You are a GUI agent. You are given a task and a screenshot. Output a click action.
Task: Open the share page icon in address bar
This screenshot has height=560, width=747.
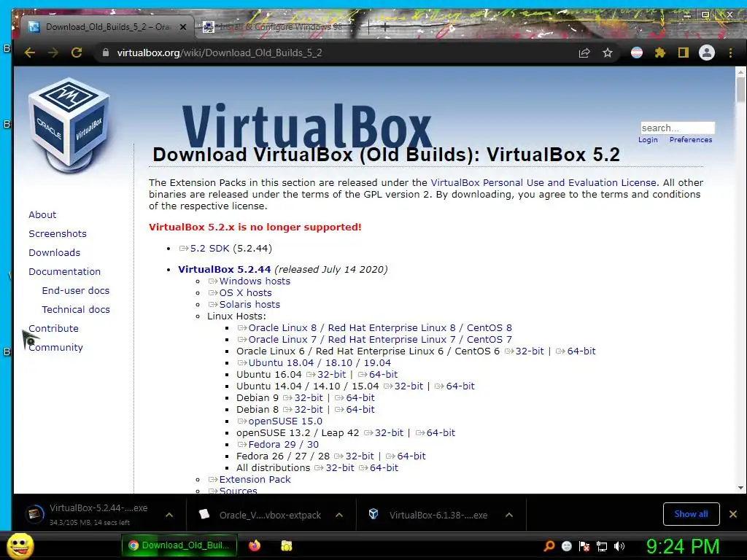click(x=584, y=52)
